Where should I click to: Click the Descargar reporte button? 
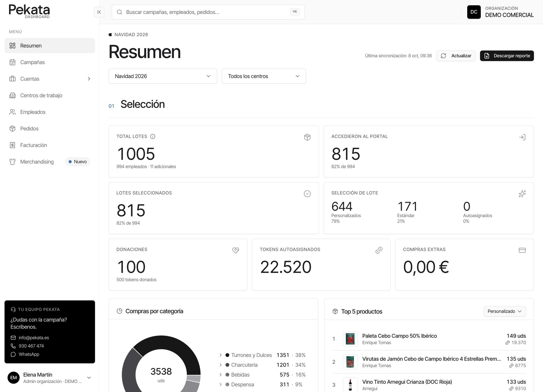click(x=507, y=56)
